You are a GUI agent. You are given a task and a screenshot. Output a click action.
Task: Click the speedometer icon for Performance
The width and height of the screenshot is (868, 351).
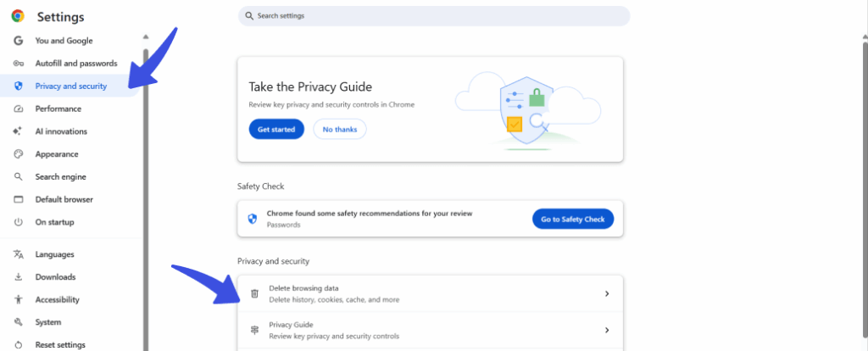19,109
